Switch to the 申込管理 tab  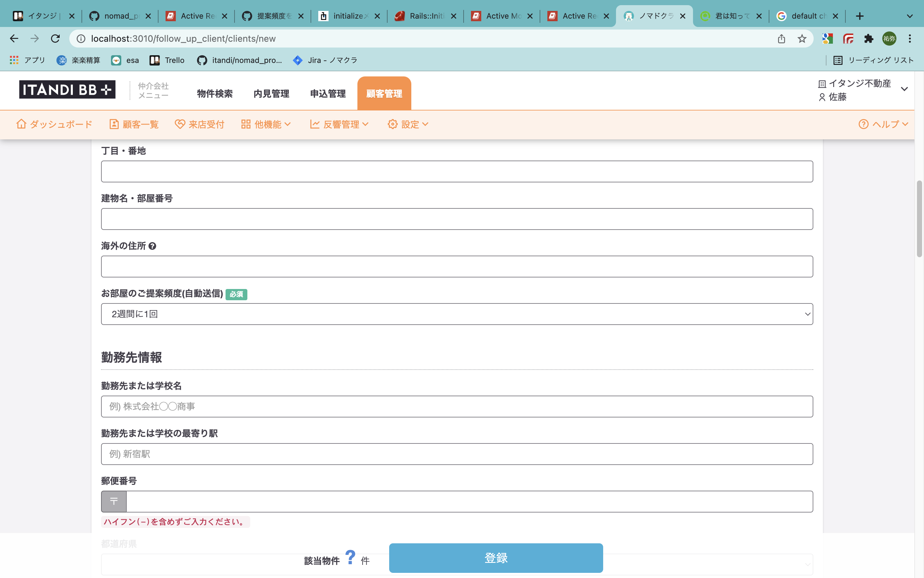(x=328, y=94)
